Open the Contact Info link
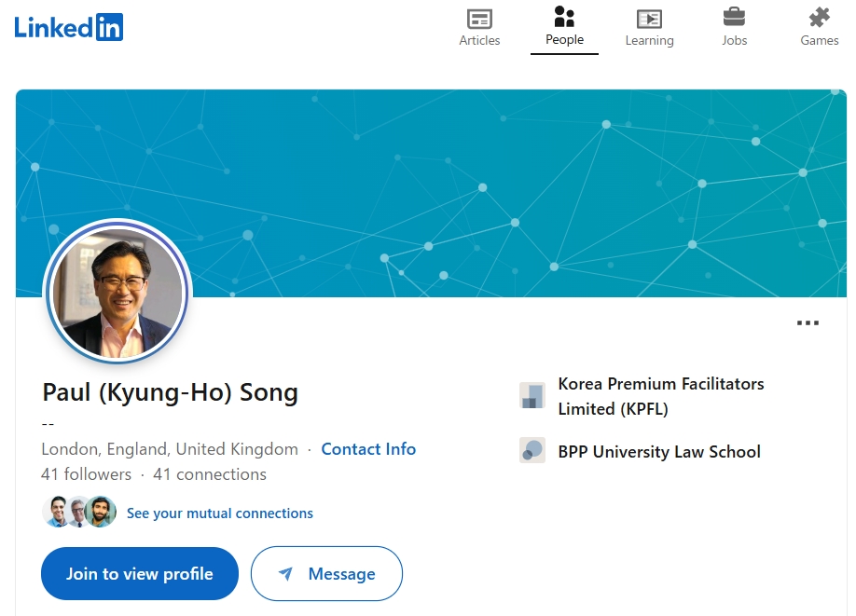Screen dimensions: 856x616 368,449
